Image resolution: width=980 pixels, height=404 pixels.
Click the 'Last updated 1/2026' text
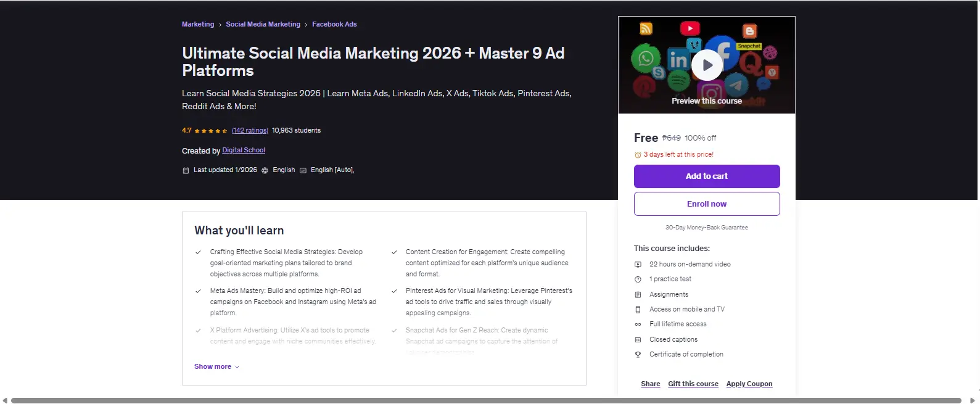tap(225, 170)
